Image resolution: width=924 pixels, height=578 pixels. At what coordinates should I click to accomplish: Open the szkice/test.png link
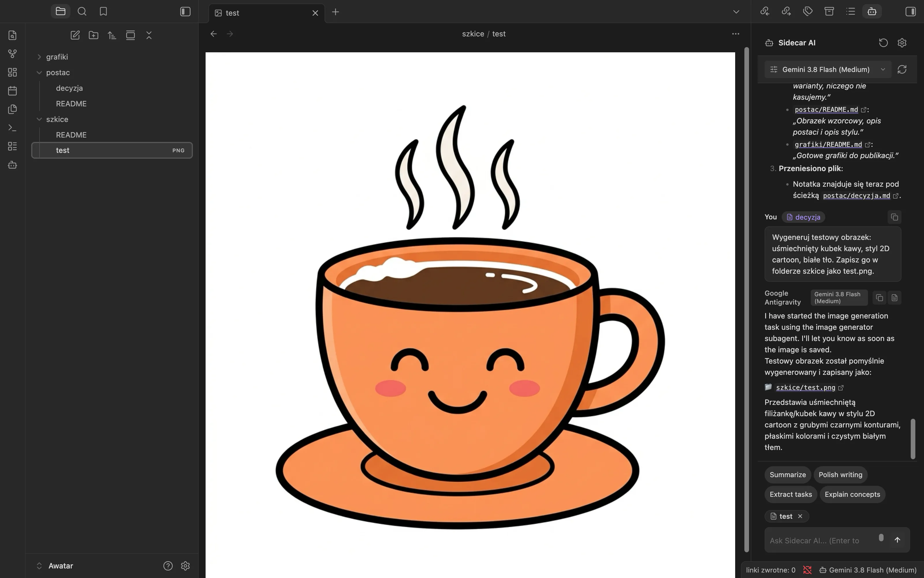[805, 388]
